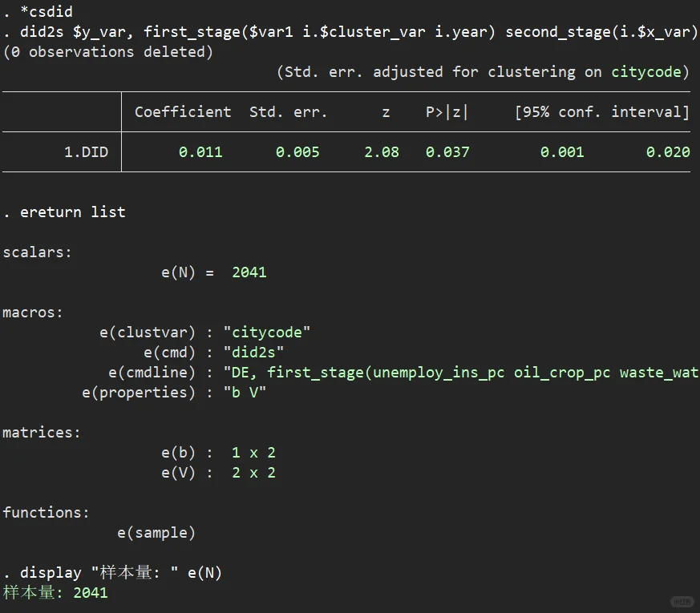Click the e(clustvar) macro name

tap(148, 333)
